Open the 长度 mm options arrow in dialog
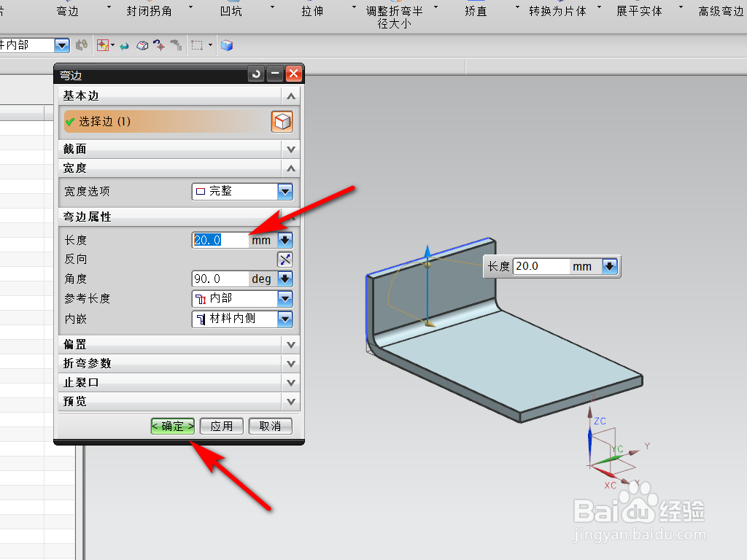 click(285, 240)
